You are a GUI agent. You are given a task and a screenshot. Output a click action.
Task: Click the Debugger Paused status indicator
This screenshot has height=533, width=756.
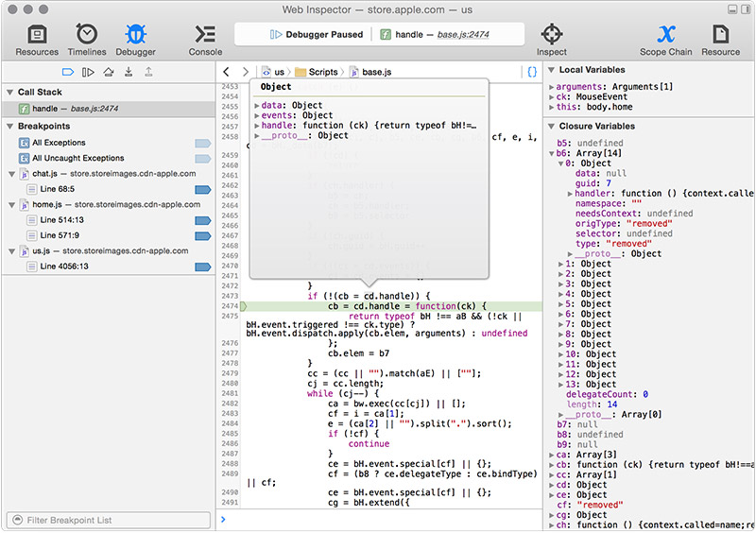(x=317, y=34)
